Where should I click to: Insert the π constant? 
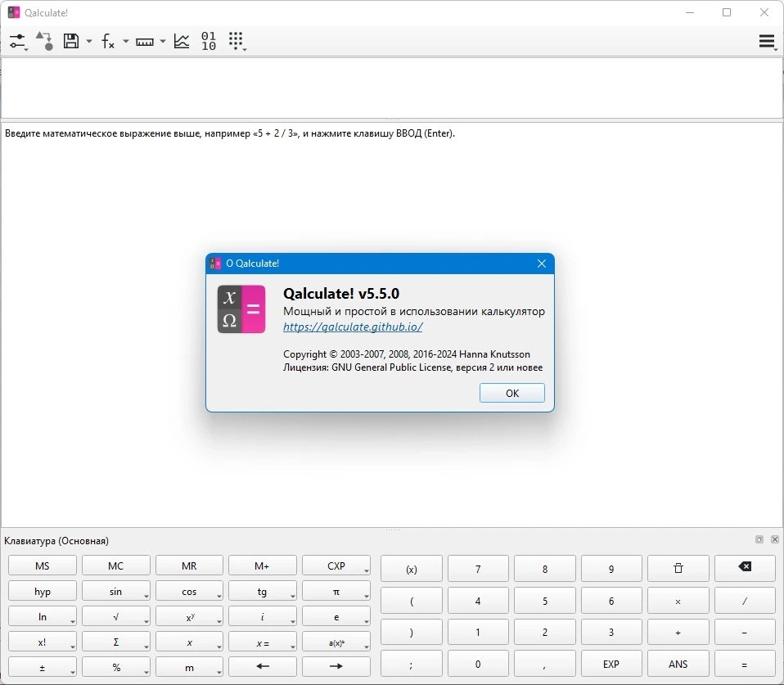point(336,591)
